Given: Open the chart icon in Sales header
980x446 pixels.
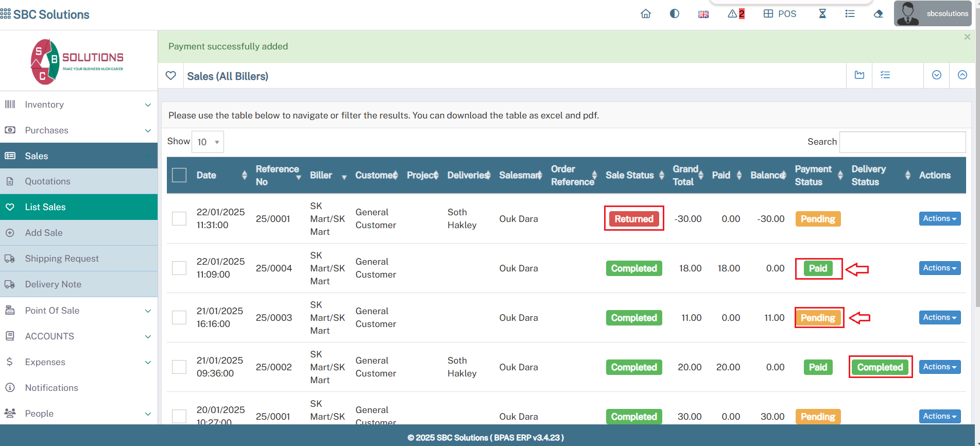Looking at the screenshot, I should point(859,75).
